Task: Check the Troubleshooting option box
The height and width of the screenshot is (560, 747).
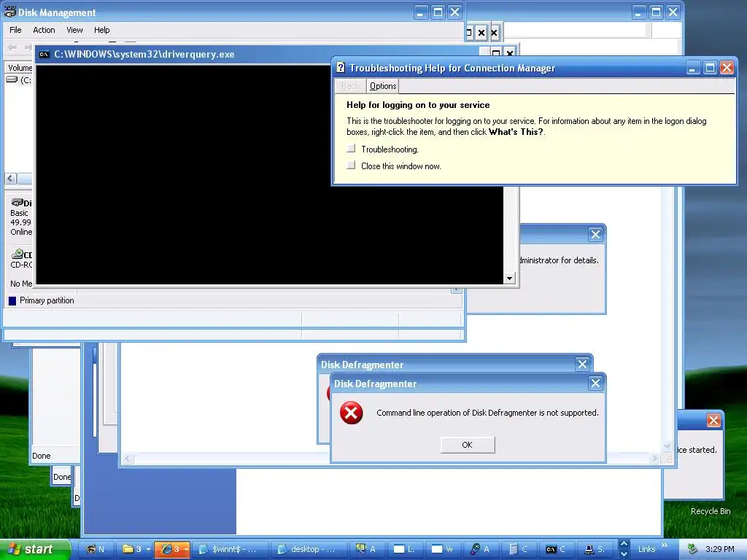Action: [351, 149]
